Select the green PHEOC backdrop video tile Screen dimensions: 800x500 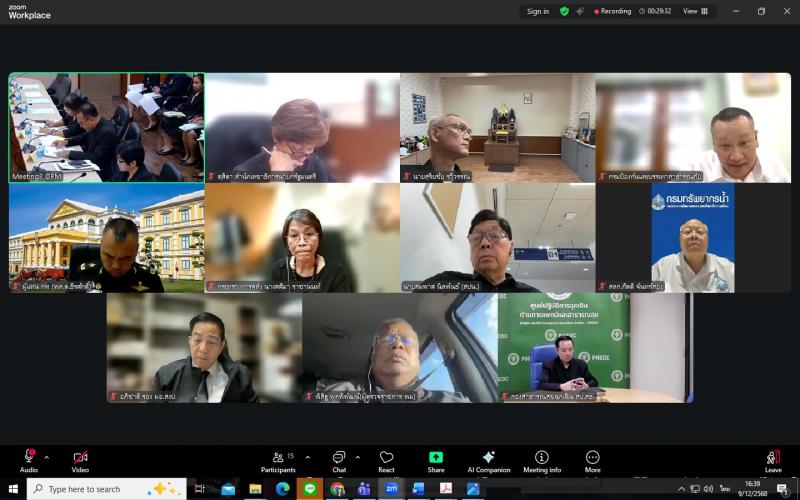(x=595, y=348)
